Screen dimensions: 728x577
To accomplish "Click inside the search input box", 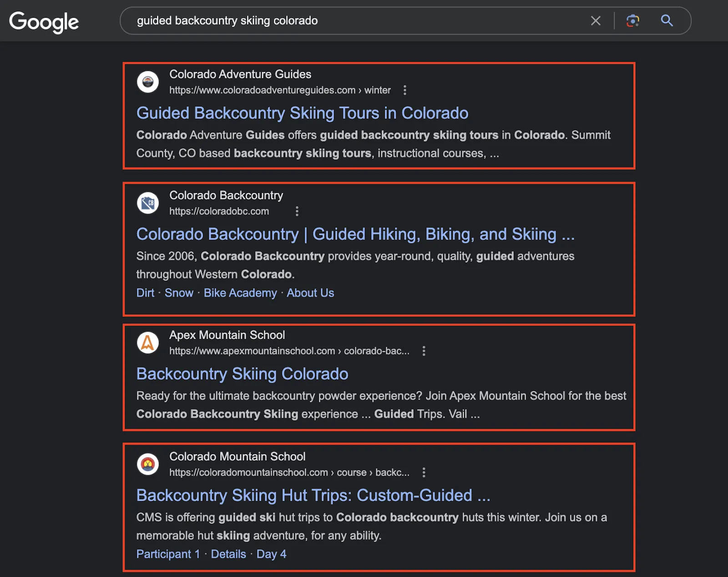I will point(318,20).
